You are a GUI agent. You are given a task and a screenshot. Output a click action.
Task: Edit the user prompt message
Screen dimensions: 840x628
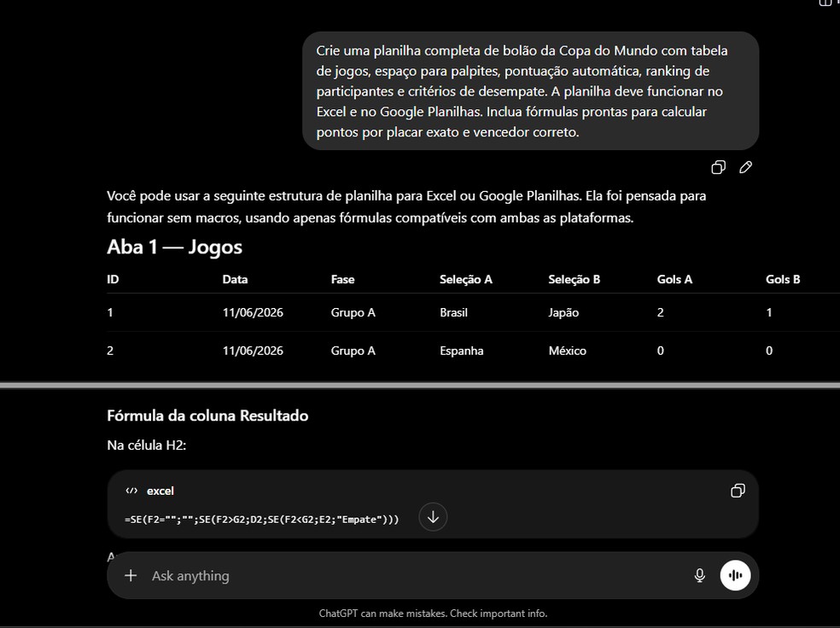coord(745,167)
